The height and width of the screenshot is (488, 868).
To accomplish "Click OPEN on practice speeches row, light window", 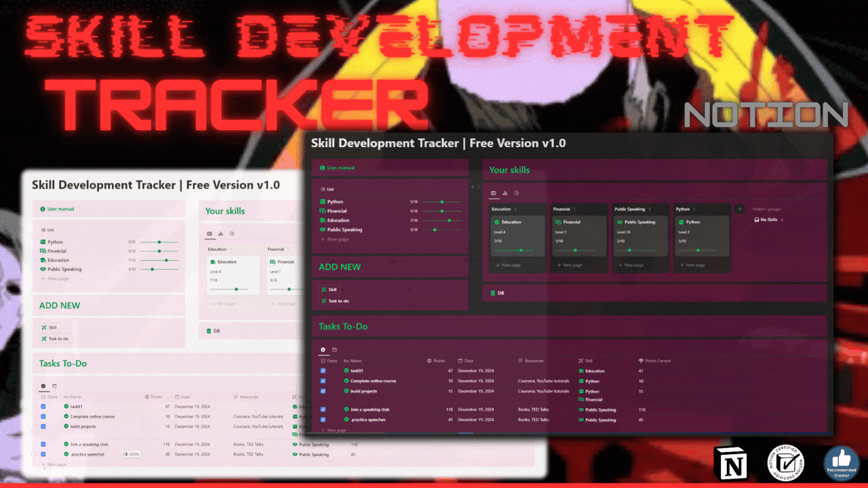I will point(132,454).
